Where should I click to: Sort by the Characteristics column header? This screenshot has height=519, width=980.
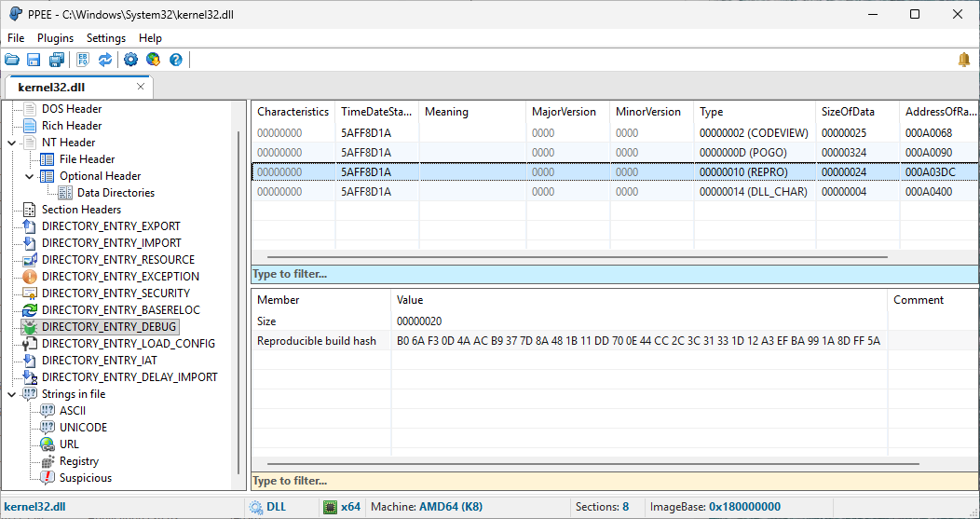tap(293, 112)
